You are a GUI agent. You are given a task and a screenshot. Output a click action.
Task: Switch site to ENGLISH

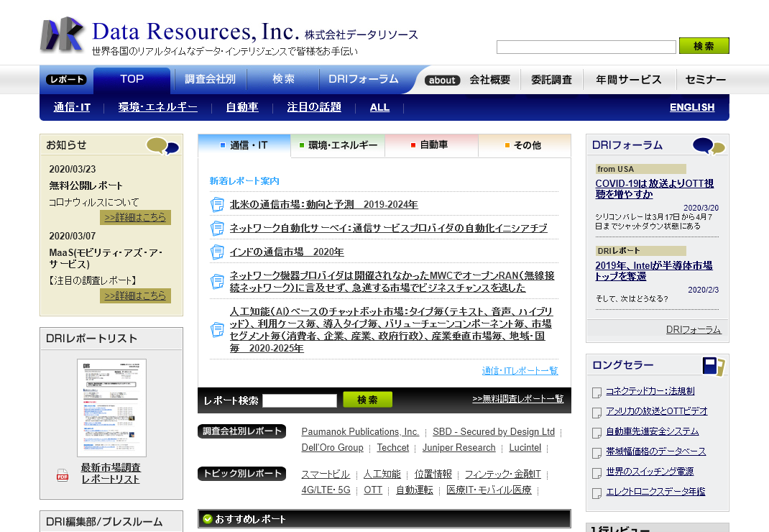click(692, 108)
